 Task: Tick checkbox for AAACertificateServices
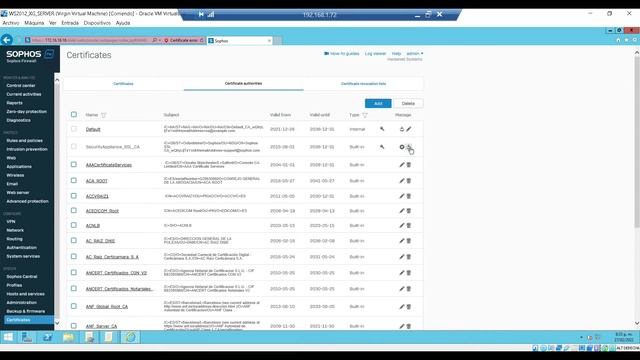click(74, 164)
